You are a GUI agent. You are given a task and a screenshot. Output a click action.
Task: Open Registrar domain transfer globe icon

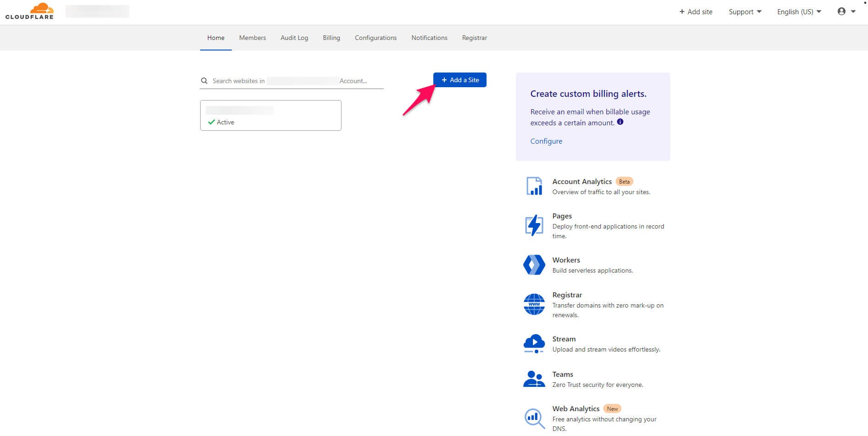point(534,304)
